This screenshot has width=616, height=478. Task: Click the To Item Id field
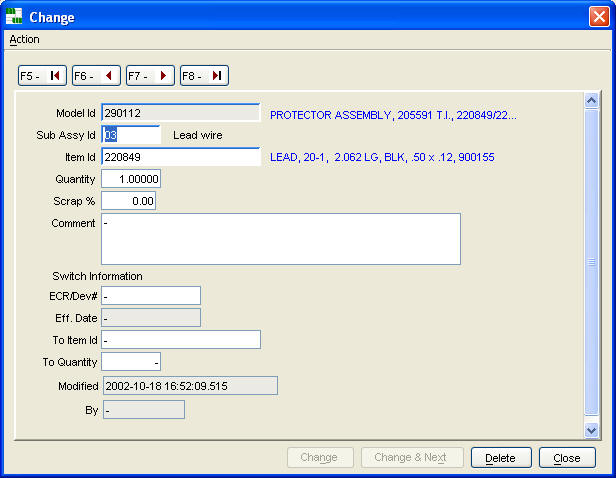[x=181, y=340]
